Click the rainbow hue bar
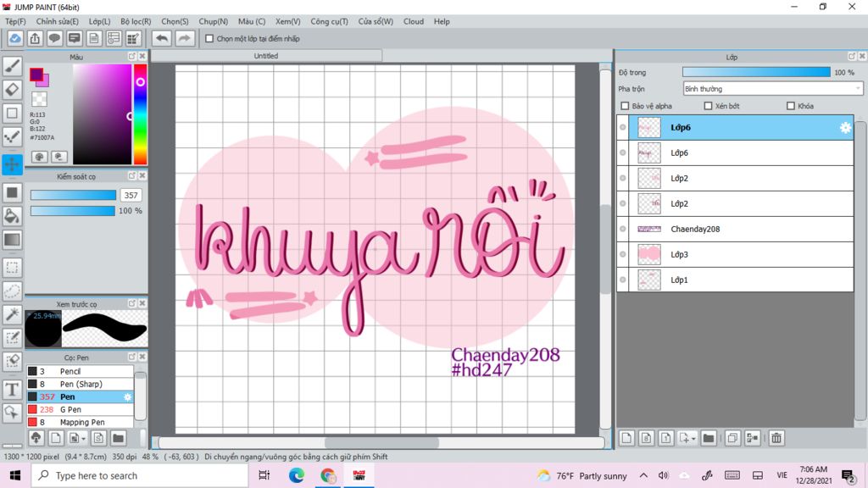Screen dimensions: 868x488 140,114
